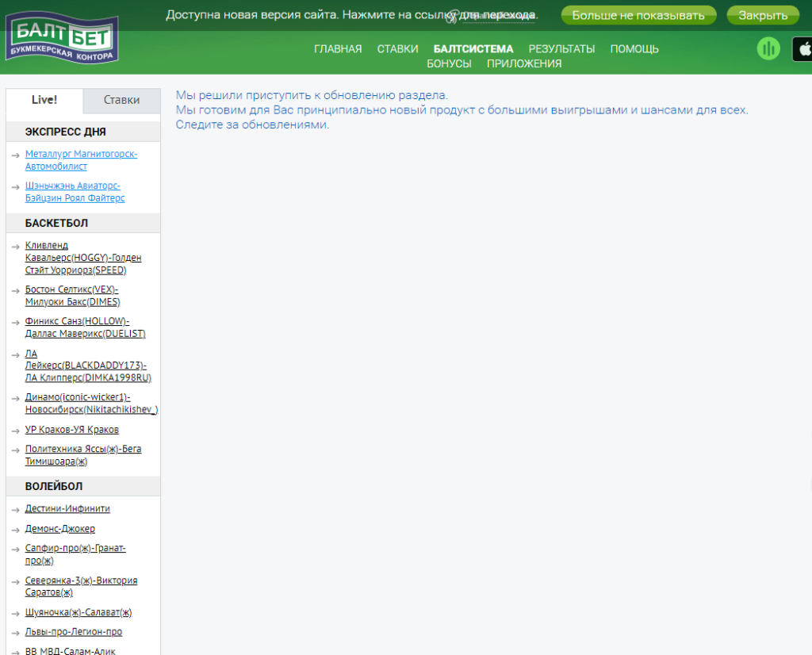Click arrow icon beside ЛА Лейкерс
This screenshot has width=812, height=655.
(16, 354)
